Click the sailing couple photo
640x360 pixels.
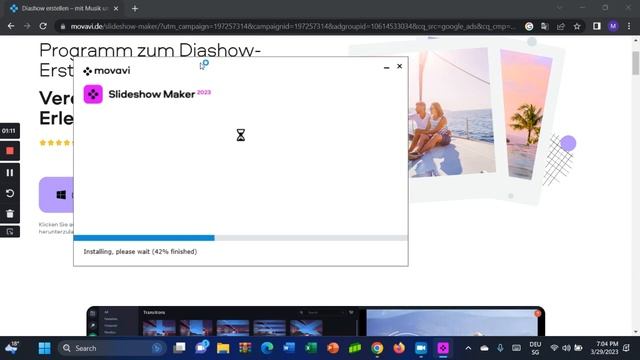click(x=451, y=113)
